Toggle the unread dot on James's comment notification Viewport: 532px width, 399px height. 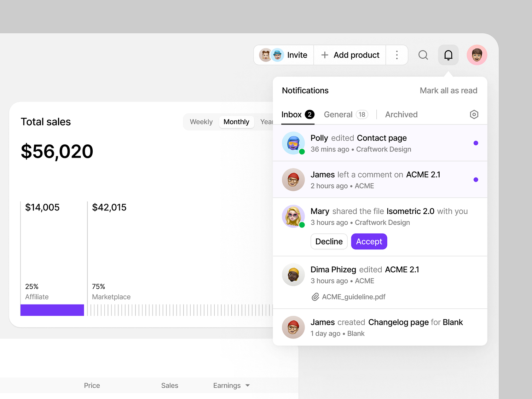pyautogui.click(x=476, y=179)
